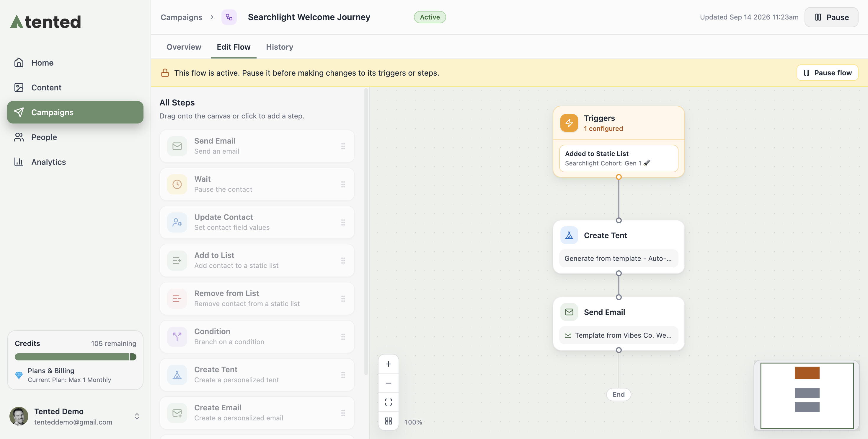Click the Create Tent step icon in All Steps
868x439 pixels.
[x=177, y=375]
